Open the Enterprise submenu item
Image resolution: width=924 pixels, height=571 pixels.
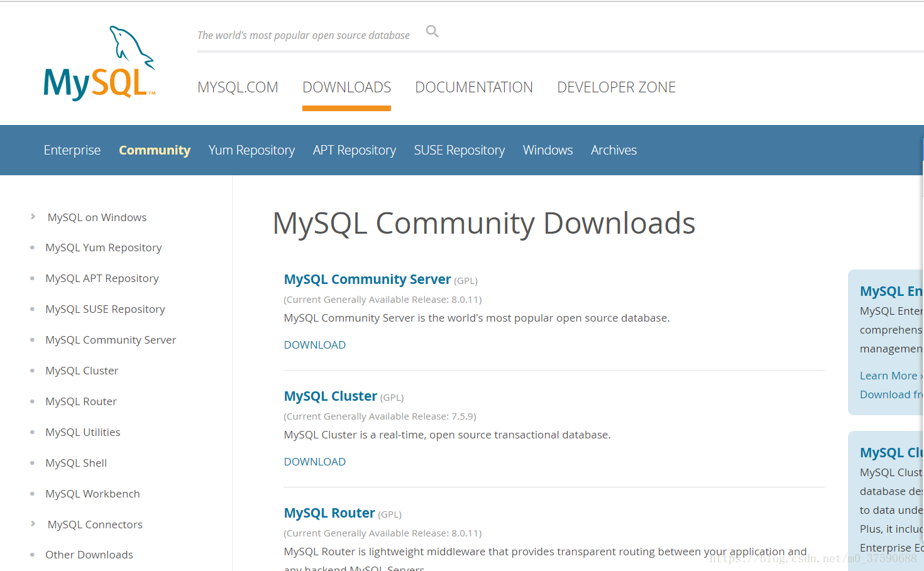(72, 150)
